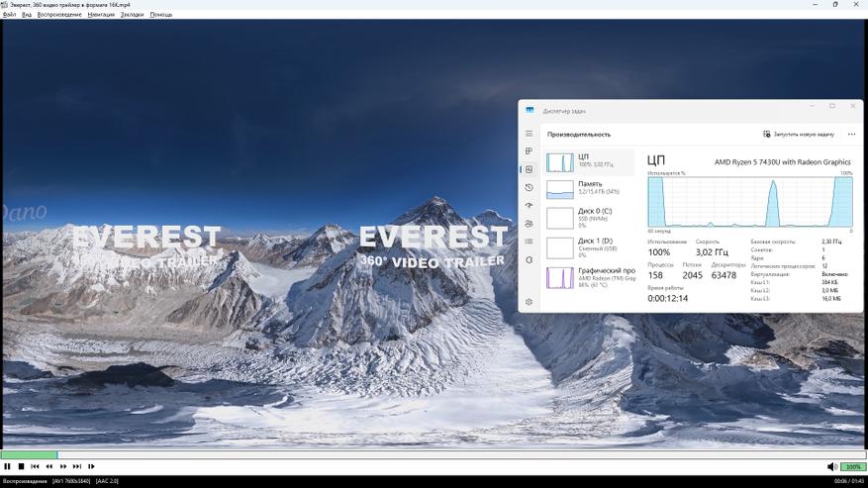Click the 3,02 ГГц speed value
This screenshot has width=868, height=488.
pos(712,252)
